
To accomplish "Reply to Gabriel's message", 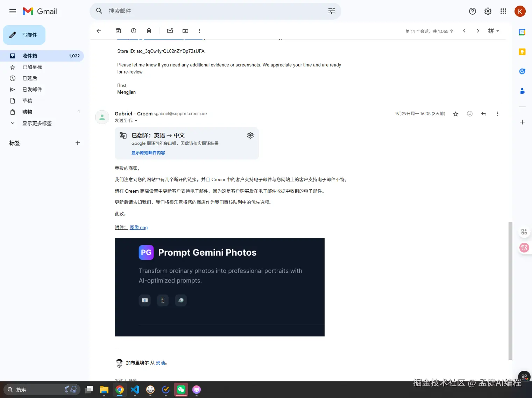I will click(484, 114).
